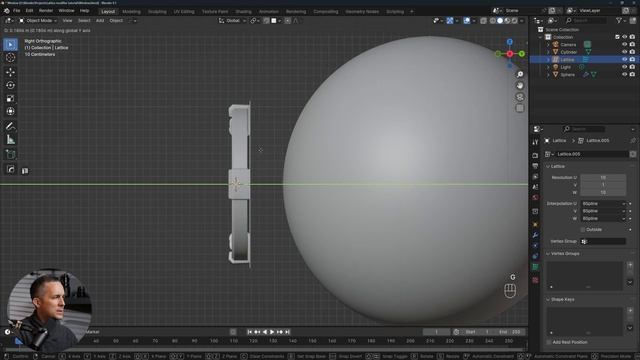Add a vertex group with plus button

[x=630, y=265]
